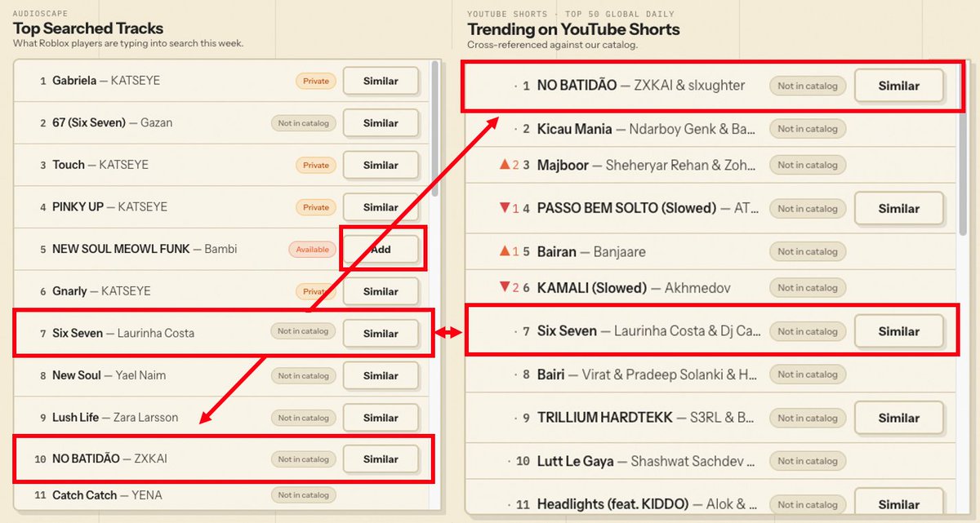The image size is (980, 523).
Task: Click Similar for Six Seven in YouTube Shorts list
Action: click(x=899, y=331)
